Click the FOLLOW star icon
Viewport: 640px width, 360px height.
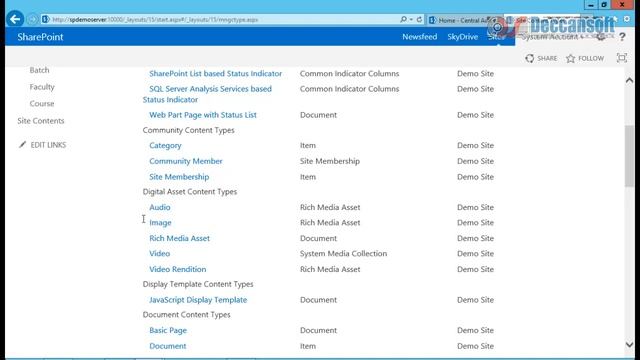(571, 58)
